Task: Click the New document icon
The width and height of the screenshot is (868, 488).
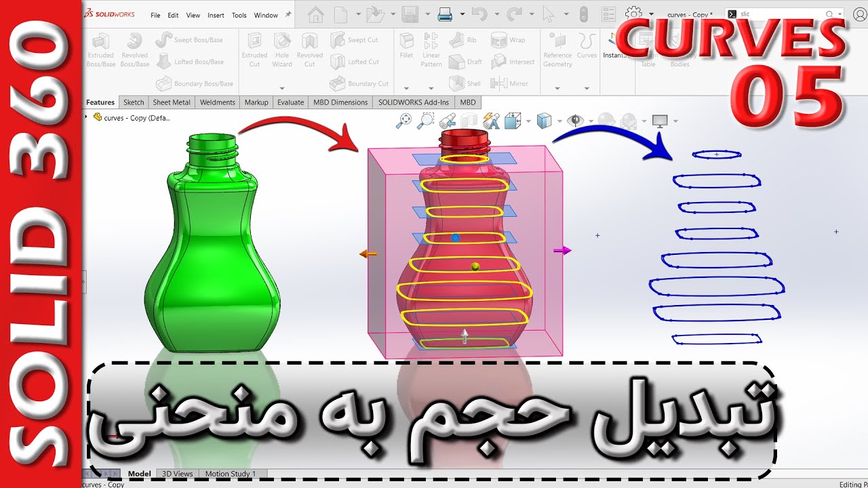Action: pyautogui.click(x=340, y=14)
